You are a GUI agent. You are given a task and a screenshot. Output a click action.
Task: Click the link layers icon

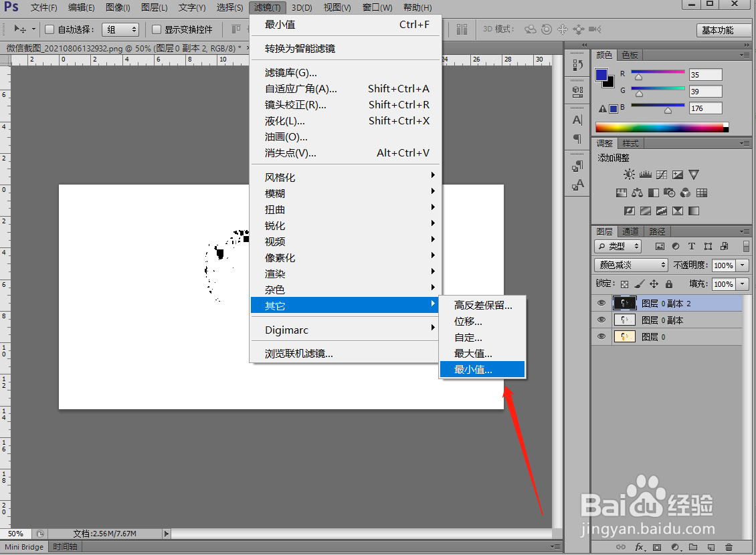click(x=621, y=547)
